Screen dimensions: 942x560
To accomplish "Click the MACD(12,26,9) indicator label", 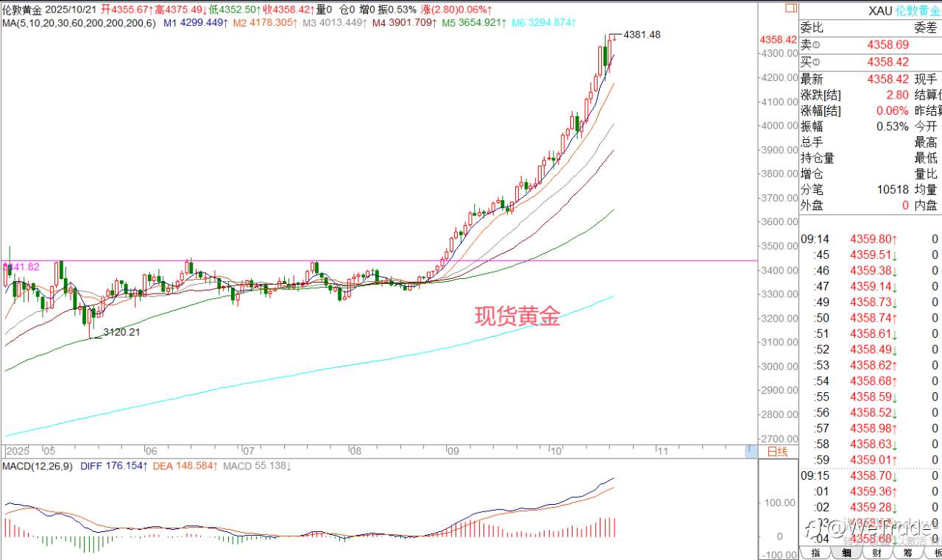I will tap(37, 467).
